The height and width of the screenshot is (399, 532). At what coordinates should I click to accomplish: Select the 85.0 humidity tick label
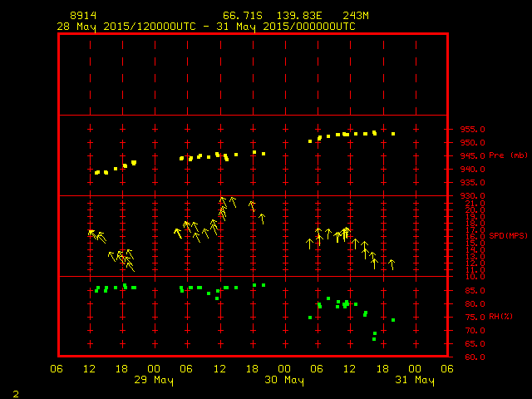[475, 291]
